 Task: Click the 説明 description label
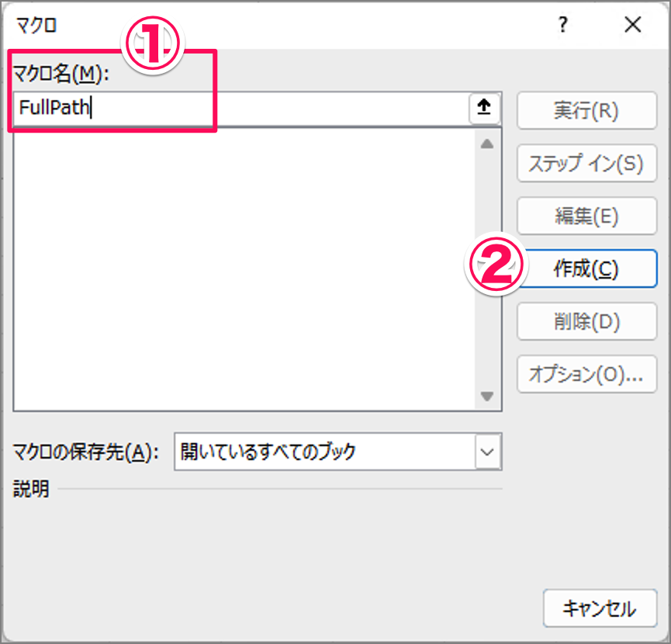[29, 490]
